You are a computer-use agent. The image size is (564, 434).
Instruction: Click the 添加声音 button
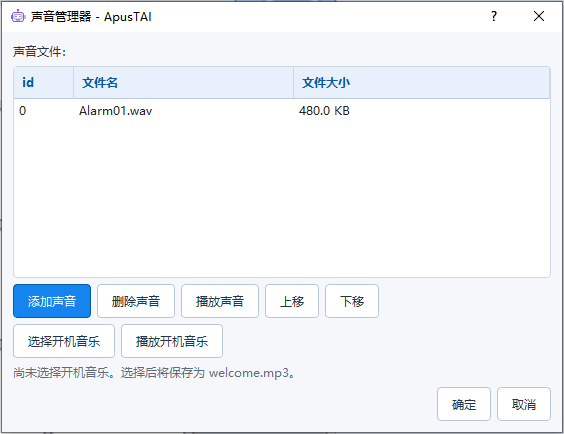(52, 301)
